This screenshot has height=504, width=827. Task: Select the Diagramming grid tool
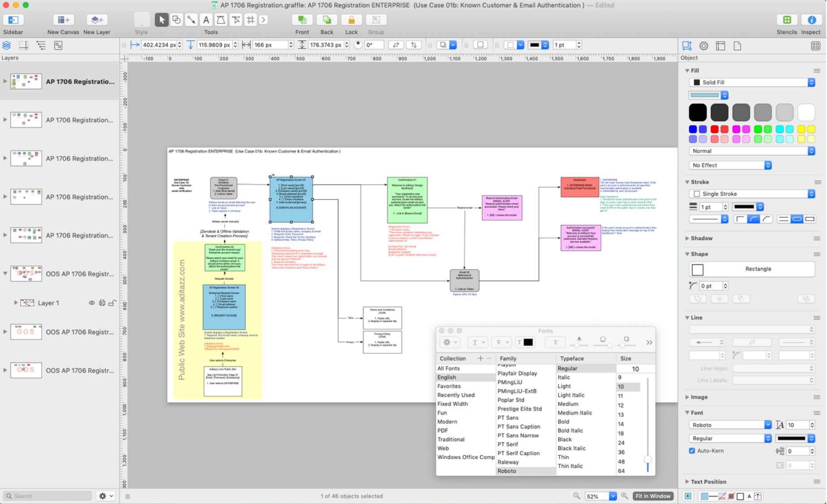[250, 20]
